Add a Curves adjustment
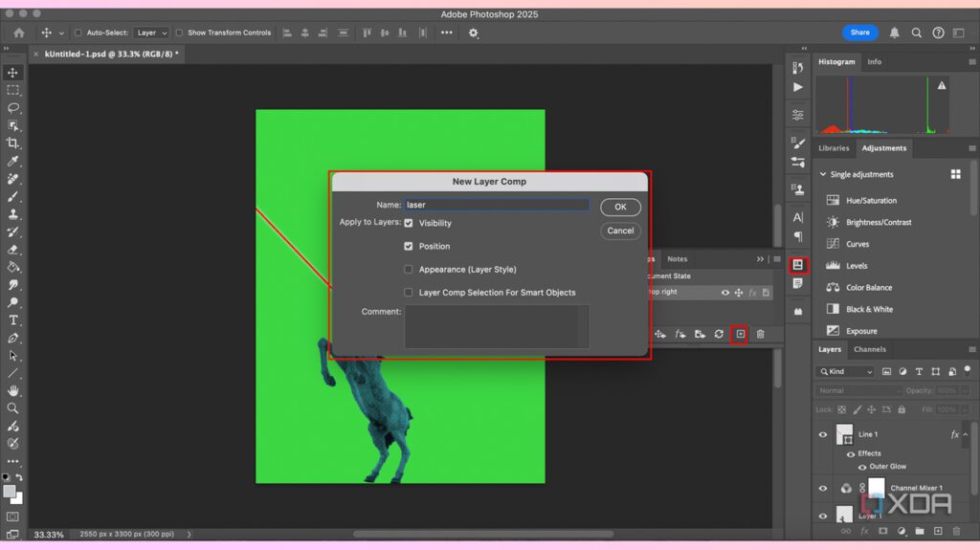Image resolution: width=980 pixels, height=550 pixels. pyautogui.click(x=857, y=244)
